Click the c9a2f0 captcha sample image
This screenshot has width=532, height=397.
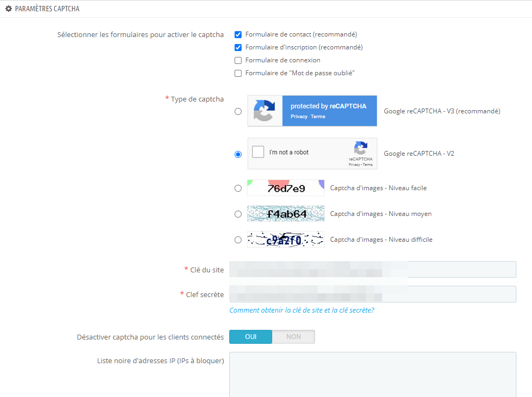(x=286, y=240)
